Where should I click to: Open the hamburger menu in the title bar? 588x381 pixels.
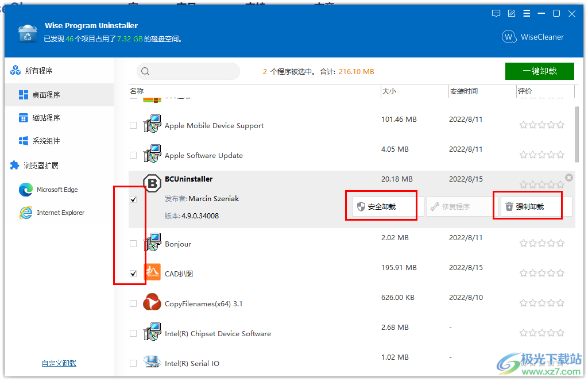point(527,13)
